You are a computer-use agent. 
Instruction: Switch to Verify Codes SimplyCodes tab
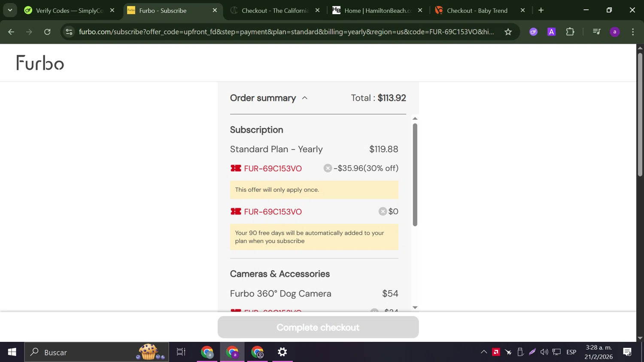[69, 10]
